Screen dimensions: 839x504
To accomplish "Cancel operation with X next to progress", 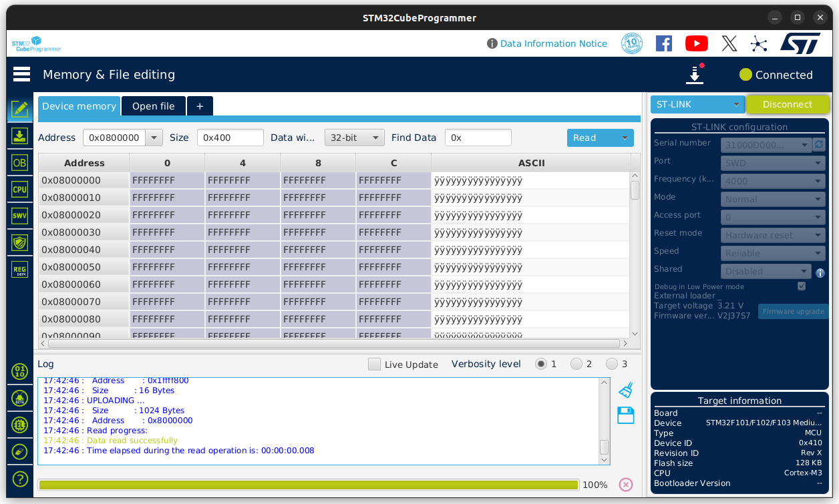I will coord(626,485).
